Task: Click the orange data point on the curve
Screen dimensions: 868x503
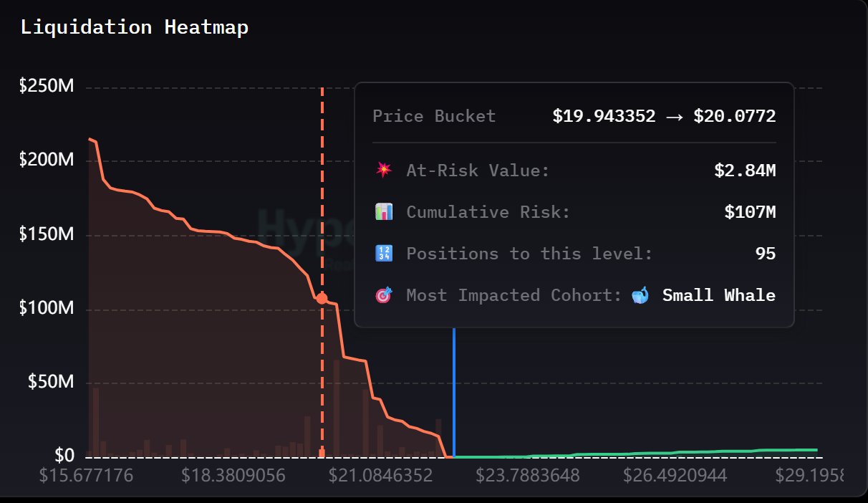Action: point(322,298)
